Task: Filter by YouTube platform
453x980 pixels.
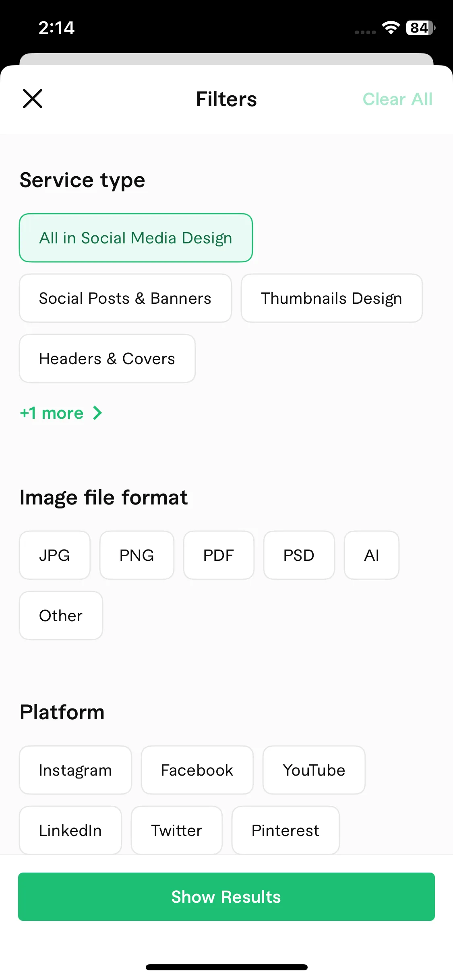Action: (x=314, y=770)
